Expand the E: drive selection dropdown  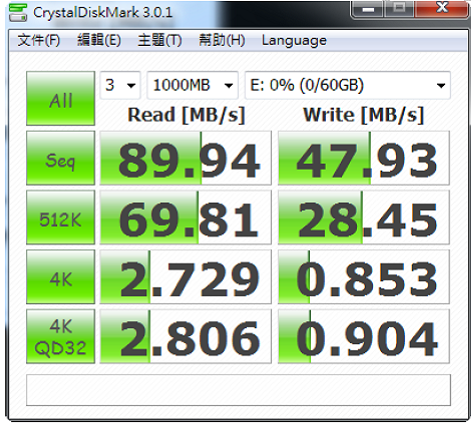(348, 85)
